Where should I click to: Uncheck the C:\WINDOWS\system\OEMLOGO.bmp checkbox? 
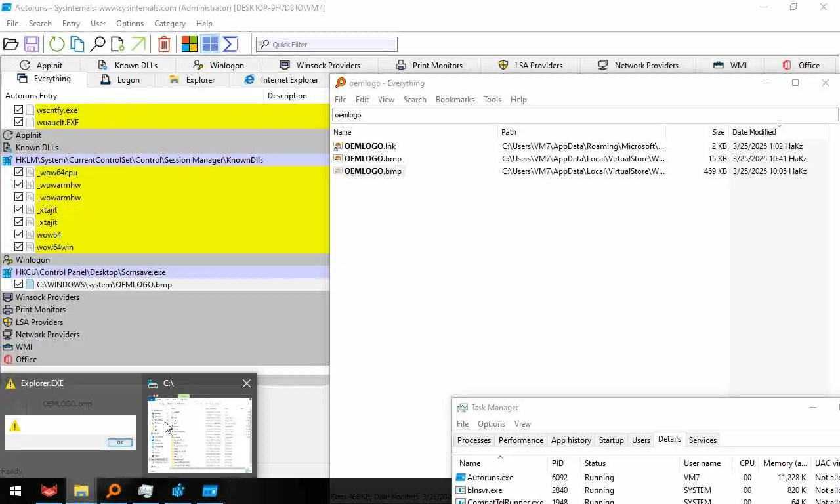click(x=19, y=284)
